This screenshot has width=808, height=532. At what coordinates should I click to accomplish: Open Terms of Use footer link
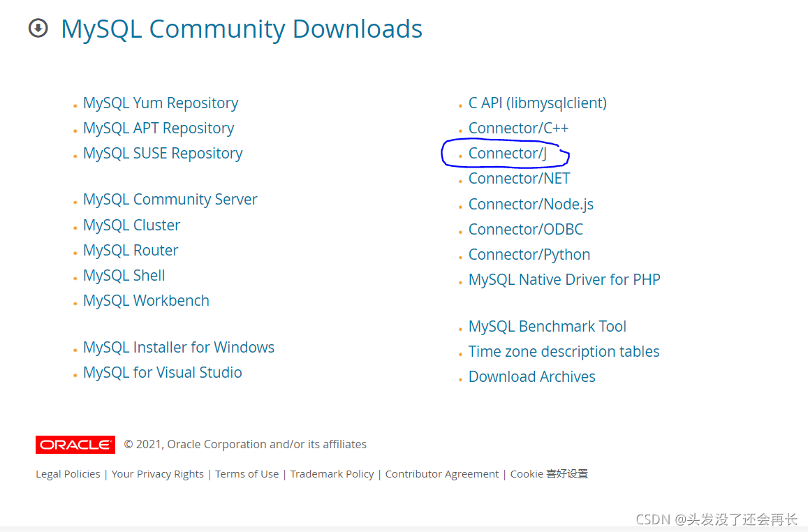click(247, 474)
